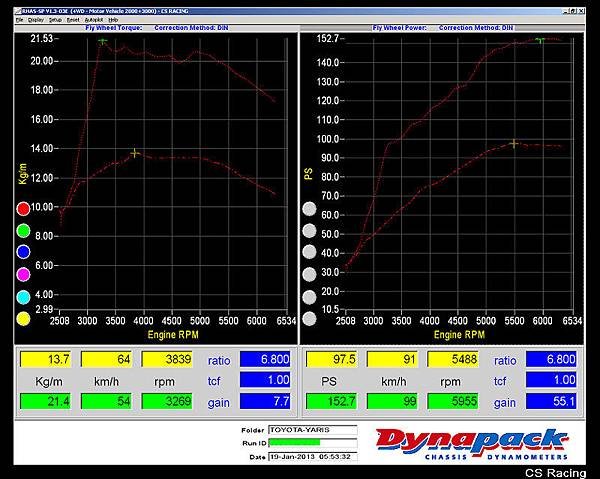Click the Kg/m axis label on torque graph
Image resolution: width=600 pixels, height=479 pixels.
tap(23, 174)
